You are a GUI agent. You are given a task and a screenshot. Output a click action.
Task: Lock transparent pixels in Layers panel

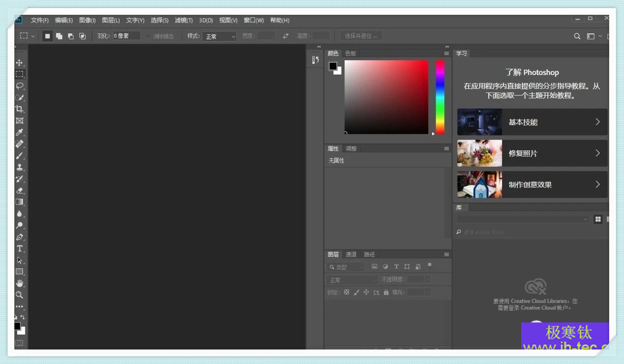coord(347,292)
